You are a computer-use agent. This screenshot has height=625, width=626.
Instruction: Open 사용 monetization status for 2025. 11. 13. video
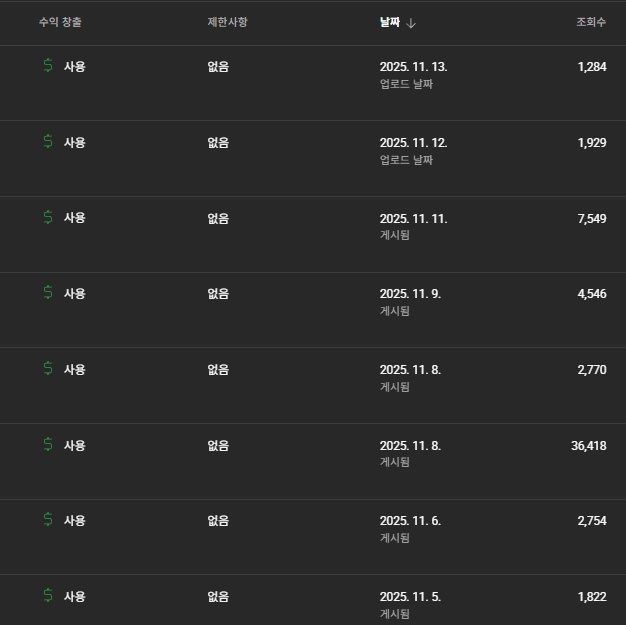coord(75,67)
